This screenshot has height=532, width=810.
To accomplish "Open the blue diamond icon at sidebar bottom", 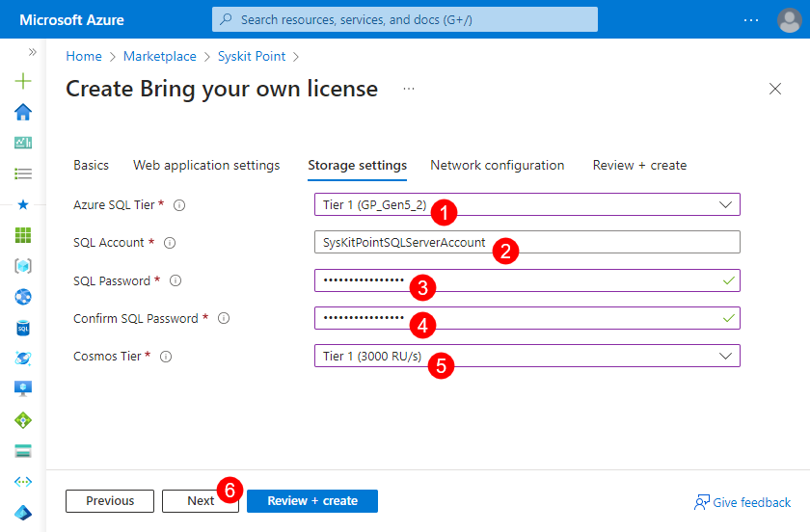I will tap(23, 513).
